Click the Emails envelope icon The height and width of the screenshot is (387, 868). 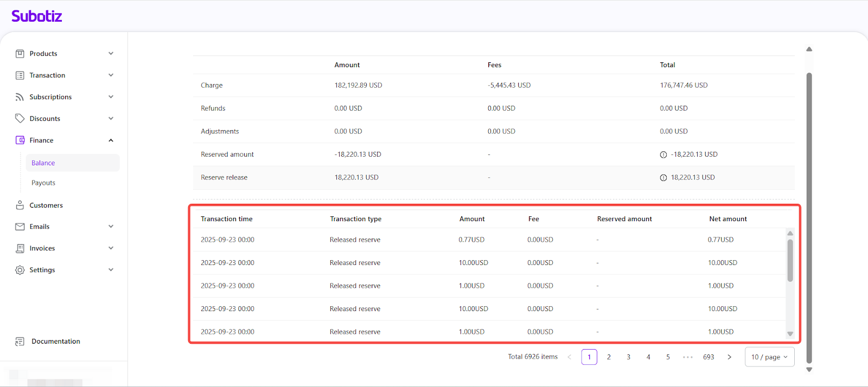(20, 227)
